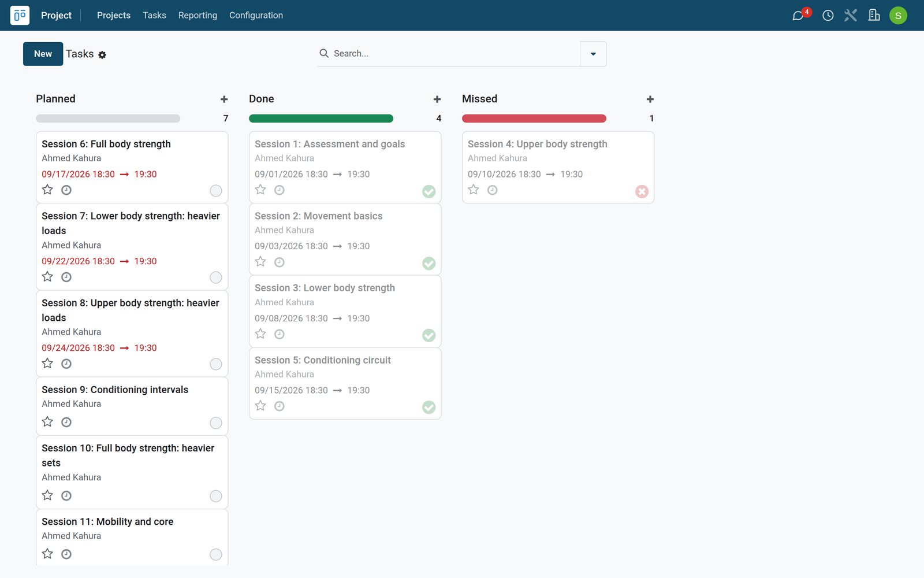Click the Tasks settings gear icon
The image size is (924, 578).
(102, 55)
